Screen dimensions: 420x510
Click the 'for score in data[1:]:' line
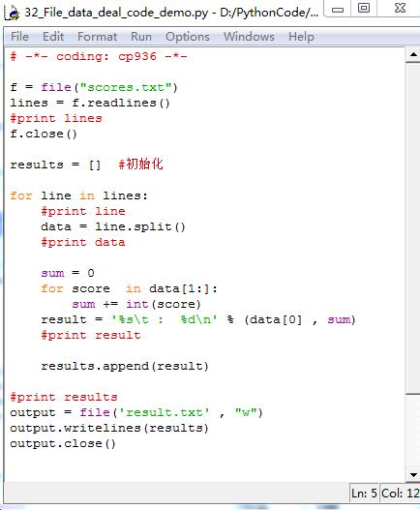click(x=129, y=288)
